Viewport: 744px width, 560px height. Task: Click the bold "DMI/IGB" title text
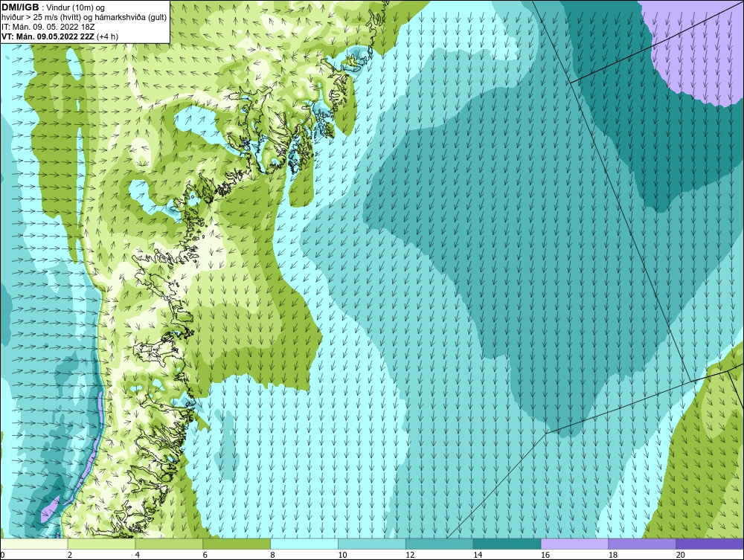point(20,7)
